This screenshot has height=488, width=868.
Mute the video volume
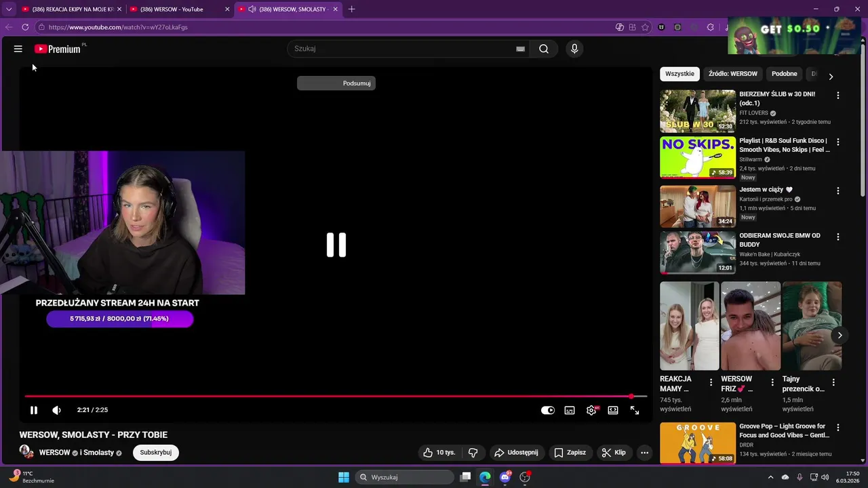coord(56,410)
